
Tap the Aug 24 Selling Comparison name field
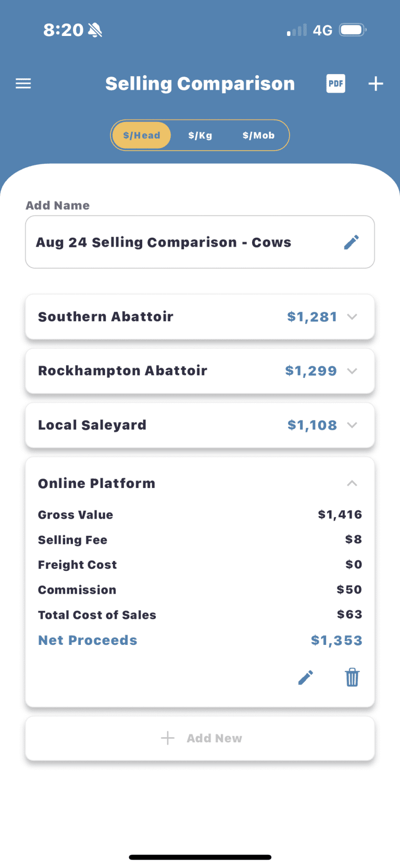tap(200, 242)
